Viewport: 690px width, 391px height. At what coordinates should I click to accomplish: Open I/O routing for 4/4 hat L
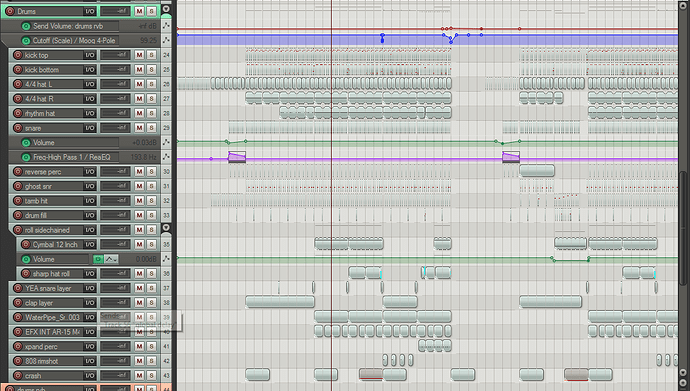(90, 84)
